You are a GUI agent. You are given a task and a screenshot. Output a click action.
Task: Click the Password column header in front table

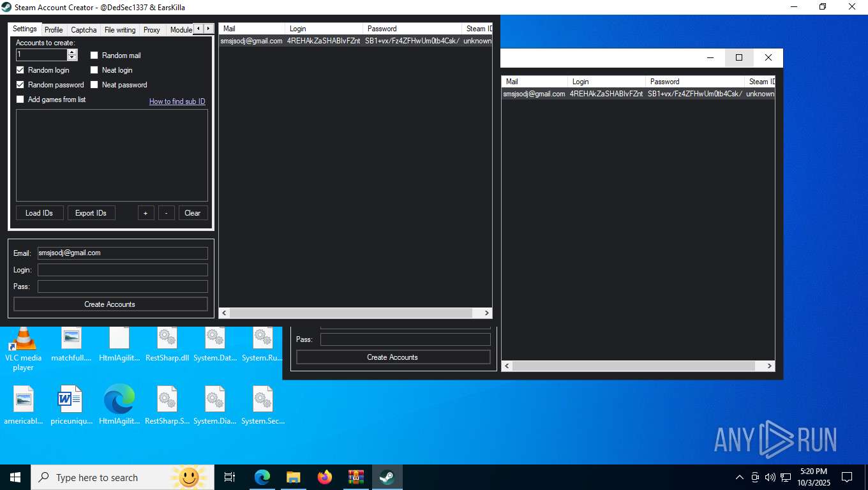coord(412,29)
